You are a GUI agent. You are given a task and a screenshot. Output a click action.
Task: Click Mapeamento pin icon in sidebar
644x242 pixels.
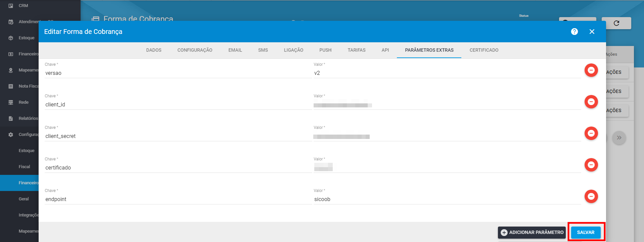click(x=11, y=70)
